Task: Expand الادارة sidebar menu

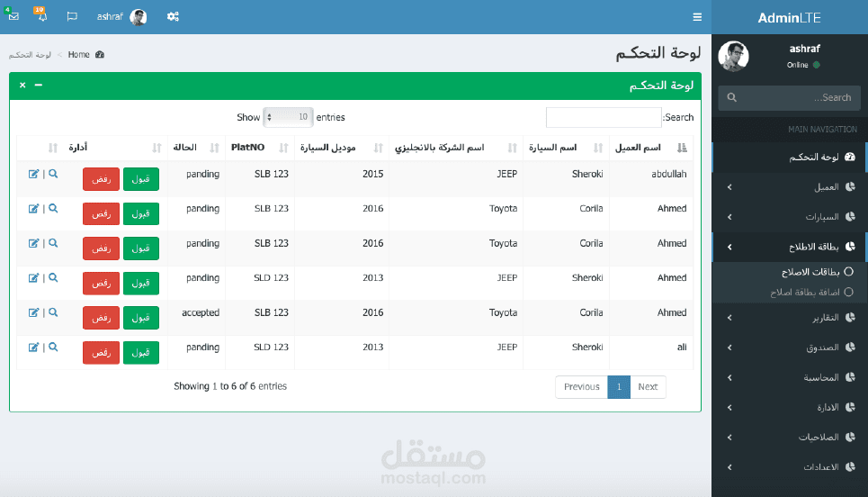Action: click(x=790, y=407)
